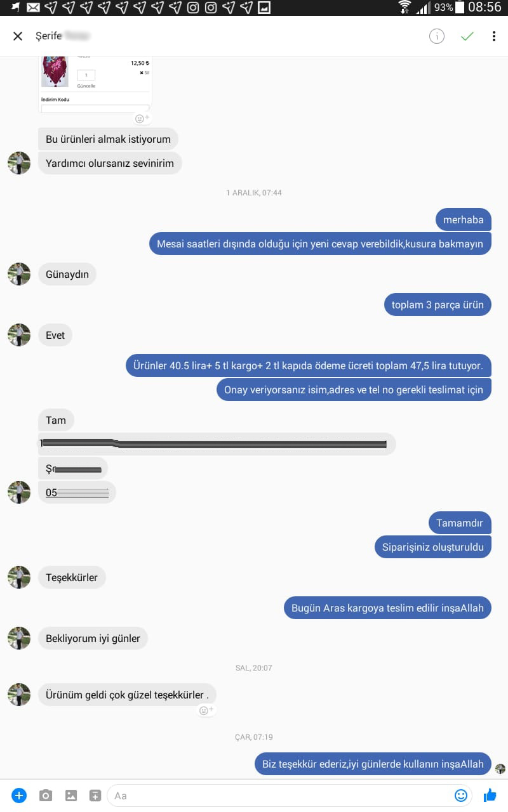This screenshot has height=812, width=508.
Task: Open the three-dot overflow menu
Action: coord(493,36)
